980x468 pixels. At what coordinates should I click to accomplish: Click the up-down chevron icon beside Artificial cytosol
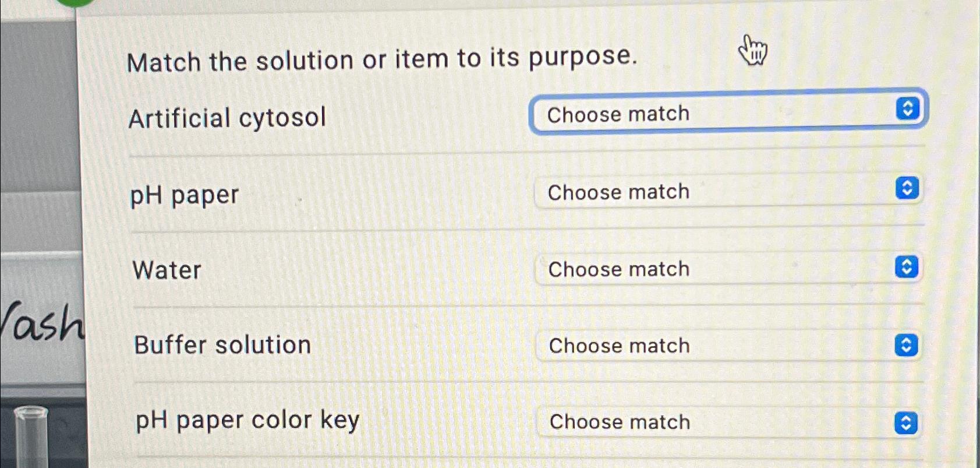(x=908, y=108)
